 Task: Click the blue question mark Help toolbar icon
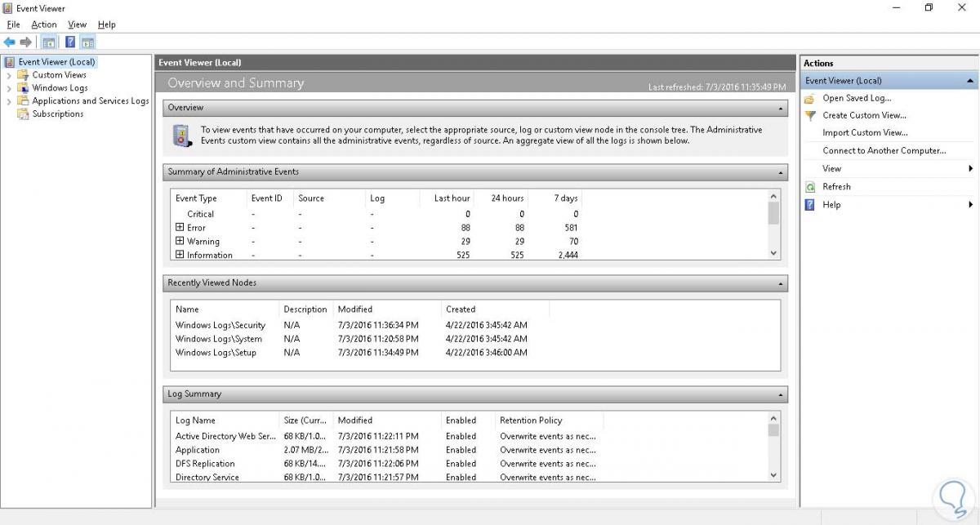[70, 42]
